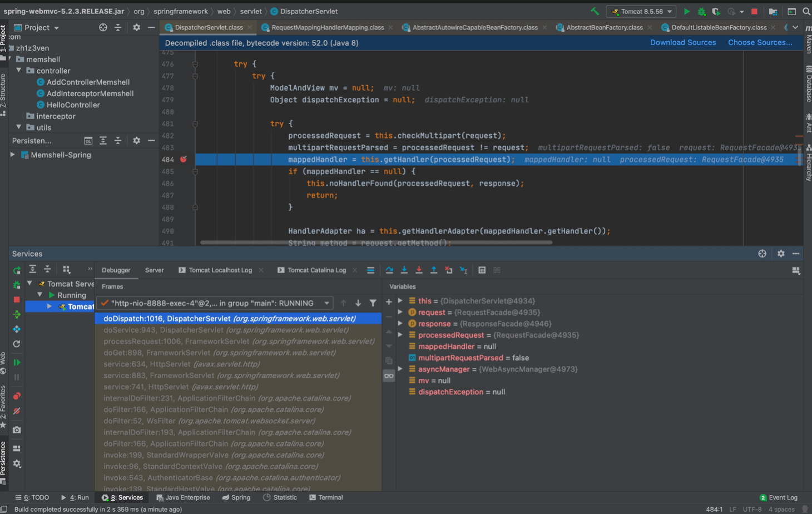Open Java Enterprise tool window
Image resolution: width=812 pixels, height=514 pixels.
(183, 498)
